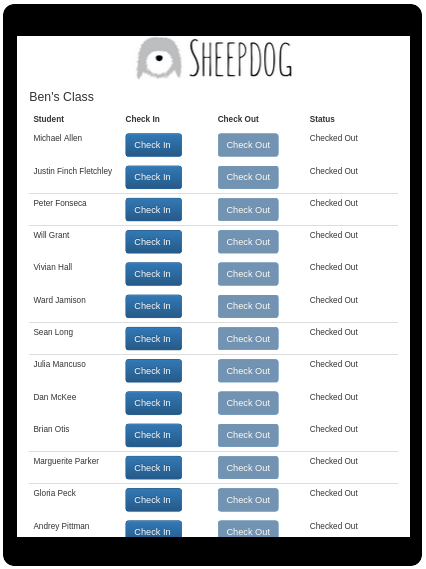
Task: Check out Ward Jamison
Action: coord(248,306)
